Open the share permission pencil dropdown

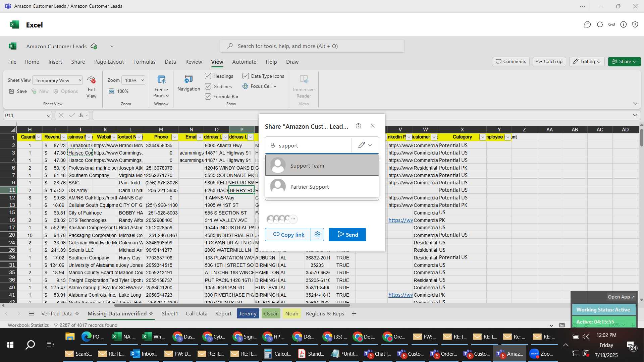pos(365,145)
